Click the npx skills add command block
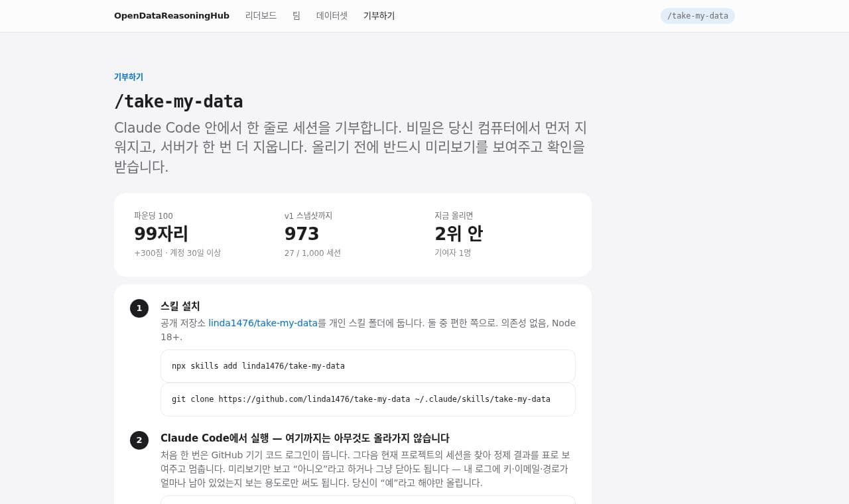 pos(368,366)
